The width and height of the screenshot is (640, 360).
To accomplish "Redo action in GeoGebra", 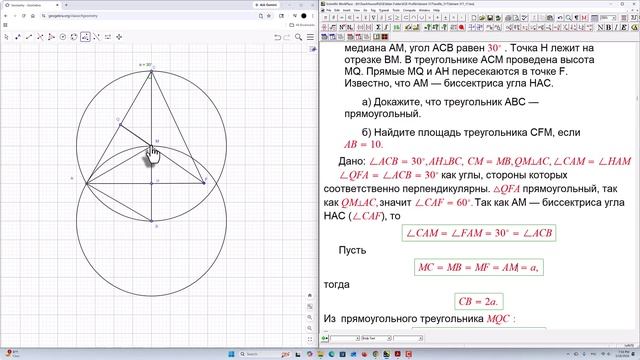I will coord(287,37).
